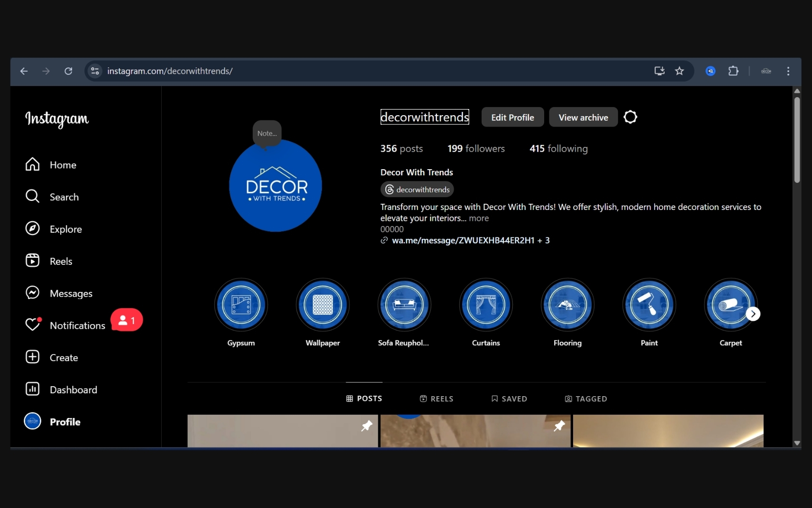Click the Decor With Trends name text
The height and width of the screenshot is (508, 812).
pos(417,172)
